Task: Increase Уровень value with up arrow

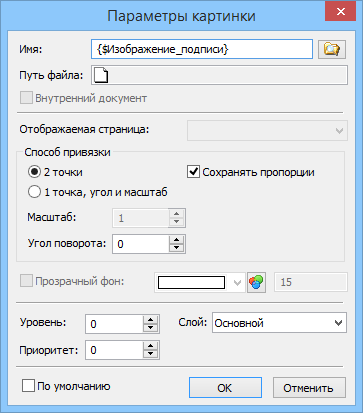Action: click(x=151, y=320)
